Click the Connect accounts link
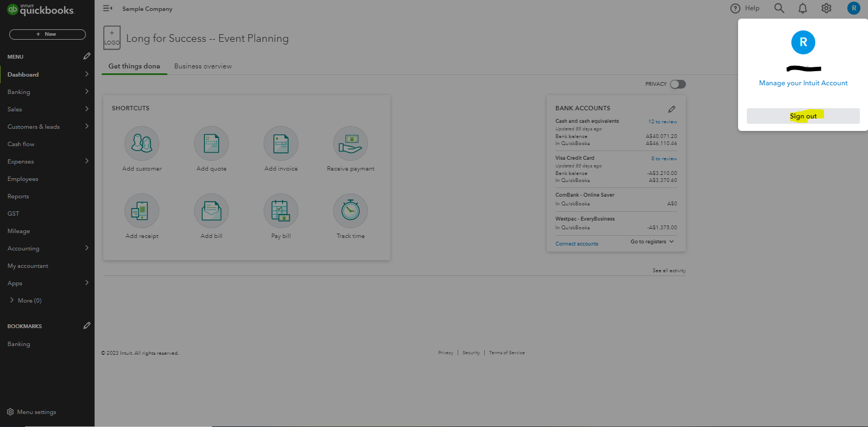The height and width of the screenshot is (427, 868). click(577, 244)
